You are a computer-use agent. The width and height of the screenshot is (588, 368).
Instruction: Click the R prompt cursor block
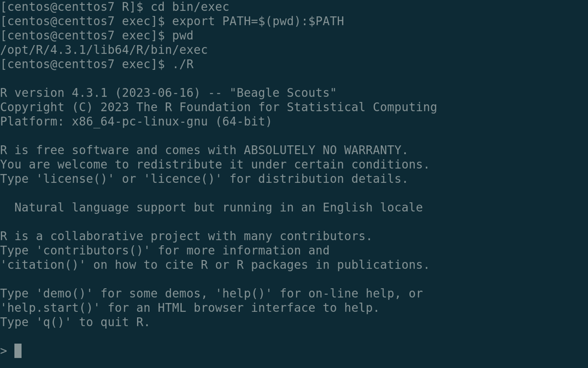coord(18,351)
